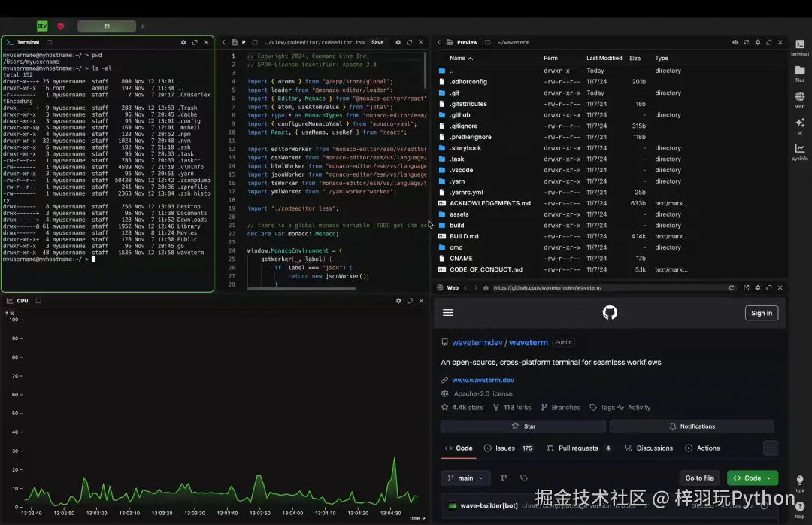Open GitHub hamburger navigation menu
The height and width of the screenshot is (525, 812).
click(448, 312)
